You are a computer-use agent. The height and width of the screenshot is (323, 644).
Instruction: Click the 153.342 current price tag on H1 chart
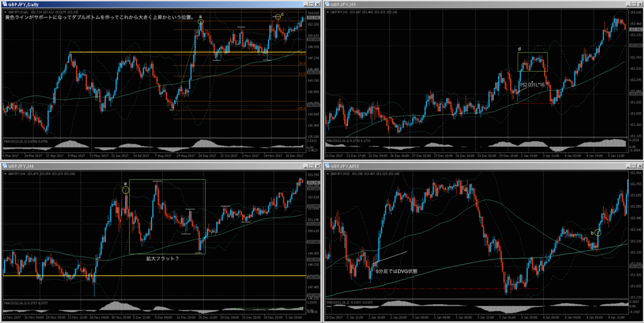pos(636,30)
